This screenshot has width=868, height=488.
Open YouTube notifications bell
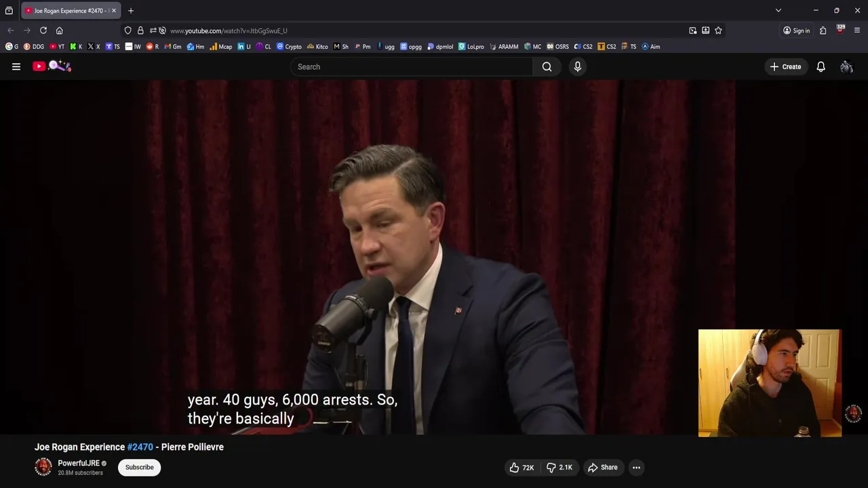[x=821, y=66]
